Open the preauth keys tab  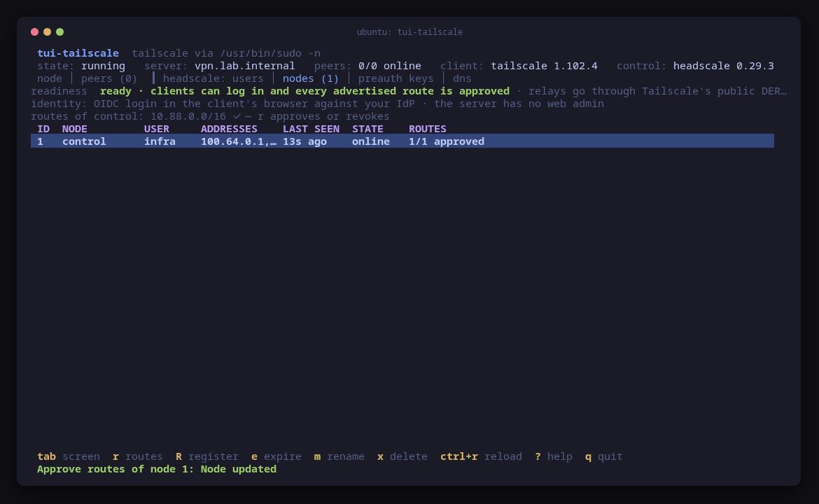coord(395,78)
